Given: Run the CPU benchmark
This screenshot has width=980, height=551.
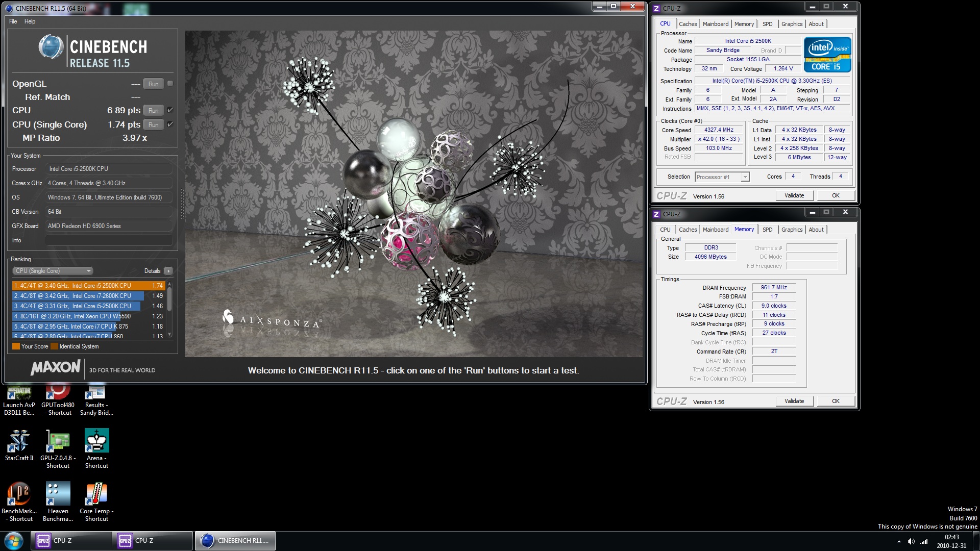Looking at the screenshot, I should point(153,110).
